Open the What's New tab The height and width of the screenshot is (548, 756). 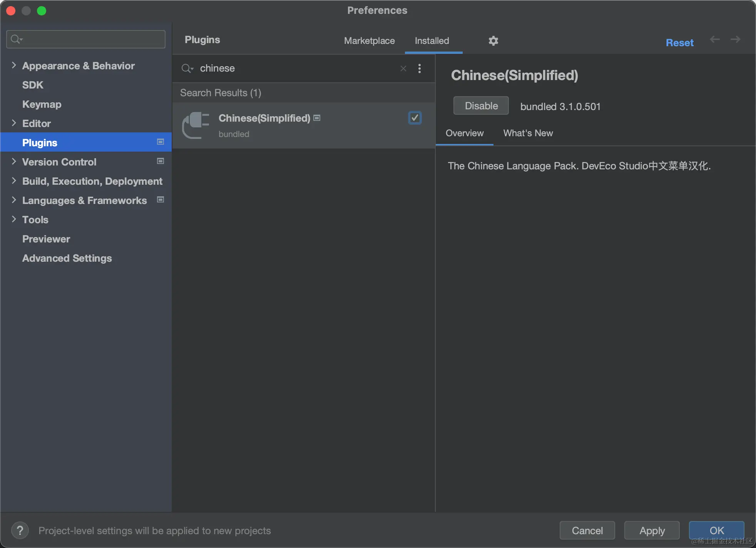(x=528, y=133)
